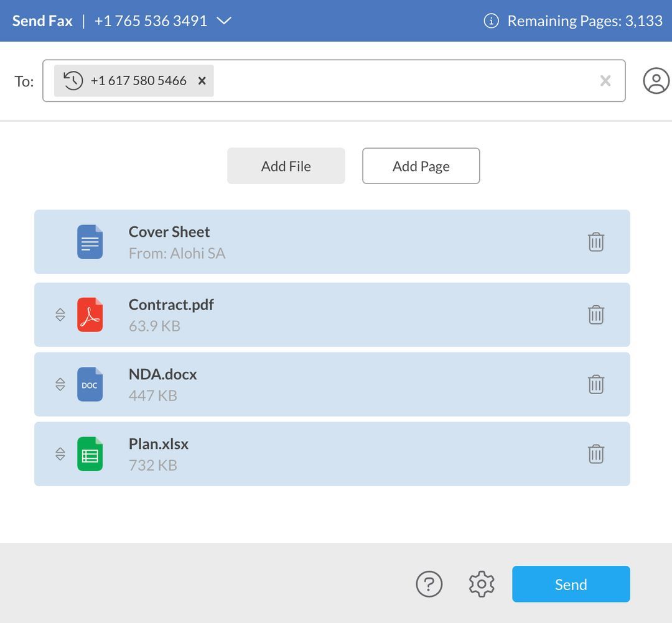This screenshot has width=672, height=623.
Task: Click the info icon beside Remaining Pages
Action: pos(490,19)
